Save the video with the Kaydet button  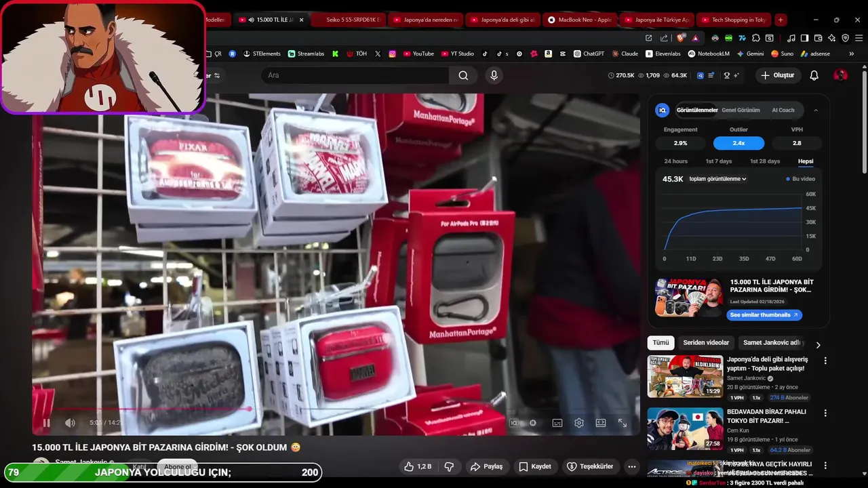535,466
